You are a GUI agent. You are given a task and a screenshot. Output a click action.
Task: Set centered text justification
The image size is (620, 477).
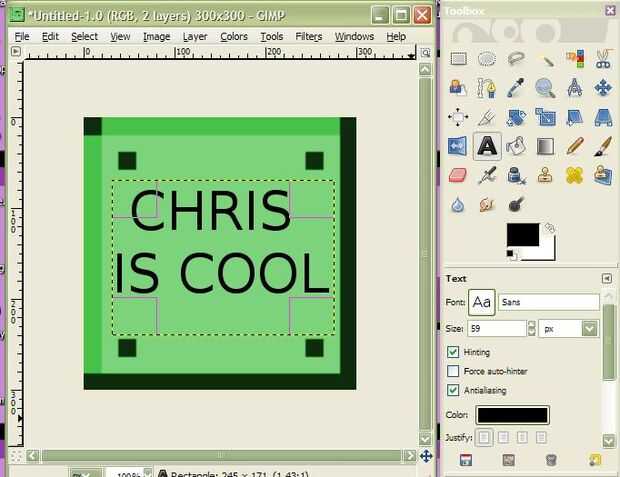[522, 437]
